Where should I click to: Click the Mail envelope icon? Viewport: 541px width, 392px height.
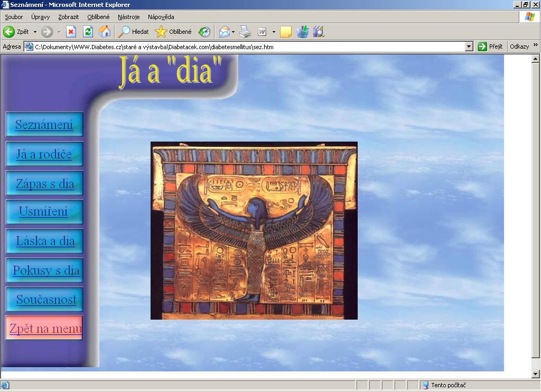click(x=224, y=32)
